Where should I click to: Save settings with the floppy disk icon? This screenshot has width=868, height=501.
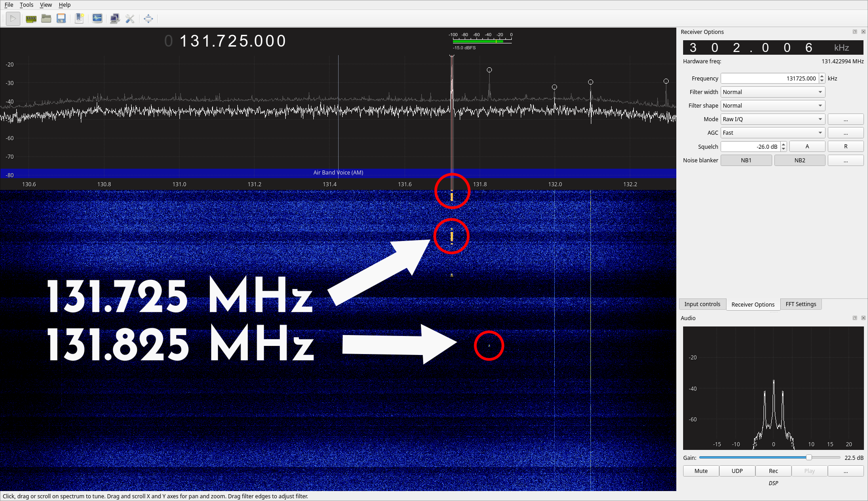tap(61, 19)
